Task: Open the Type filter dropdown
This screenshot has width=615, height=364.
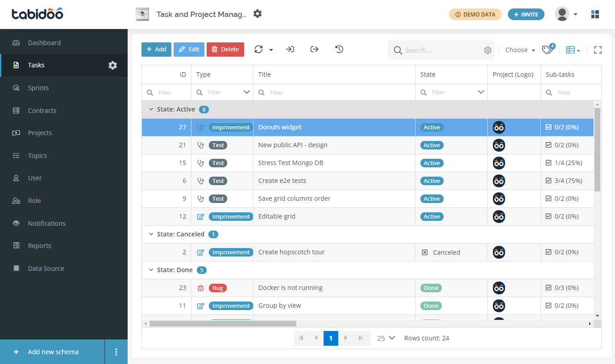Action: [246, 92]
